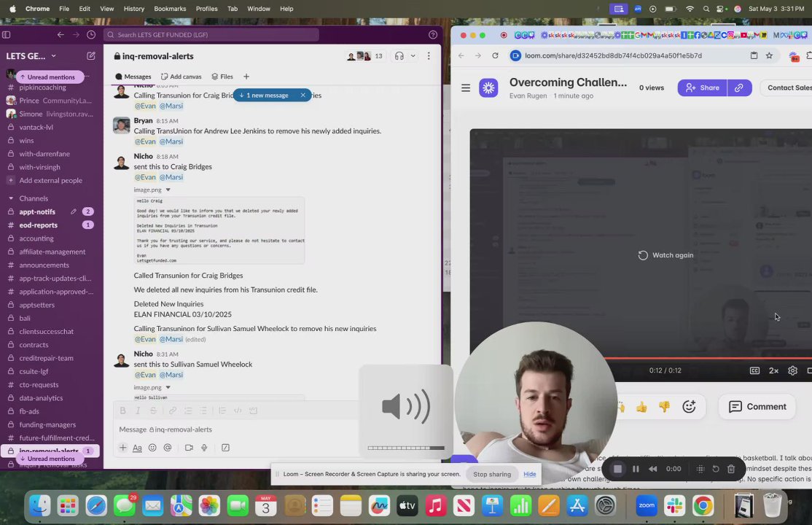Viewport: 812px width, 525px height.
Task: Go back in Slack history arrow
Action: [60, 35]
